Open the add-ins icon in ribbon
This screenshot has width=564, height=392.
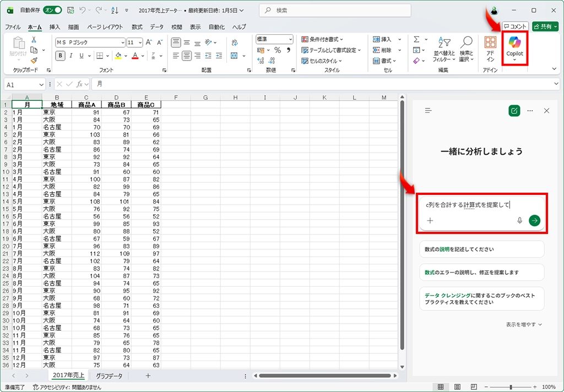490,47
